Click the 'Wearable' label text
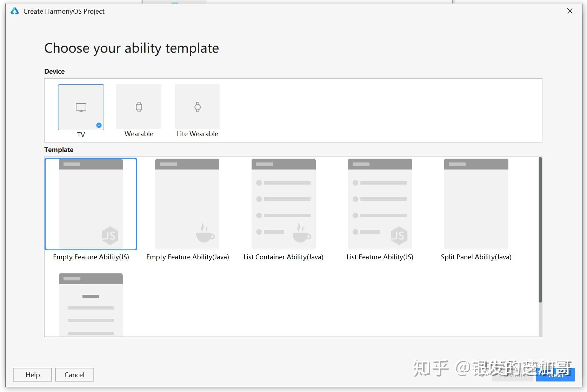This screenshot has width=587, height=392. click(x=139, y=134)
